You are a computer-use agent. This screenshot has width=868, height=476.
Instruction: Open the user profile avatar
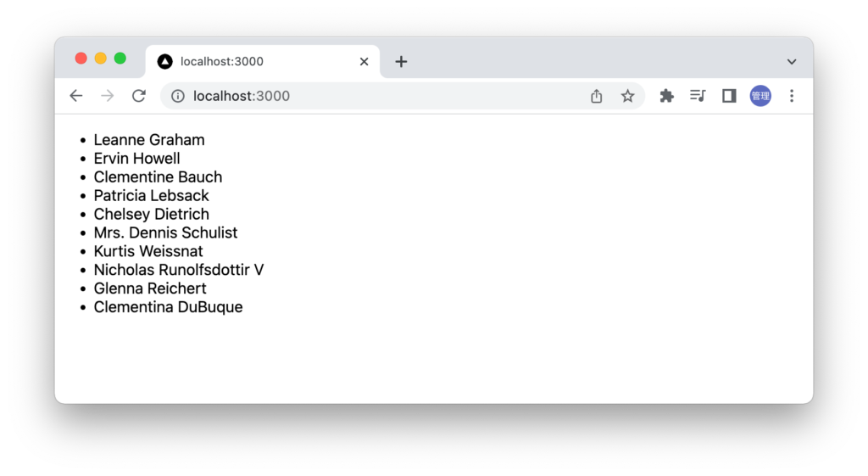[x=760, y=96]
